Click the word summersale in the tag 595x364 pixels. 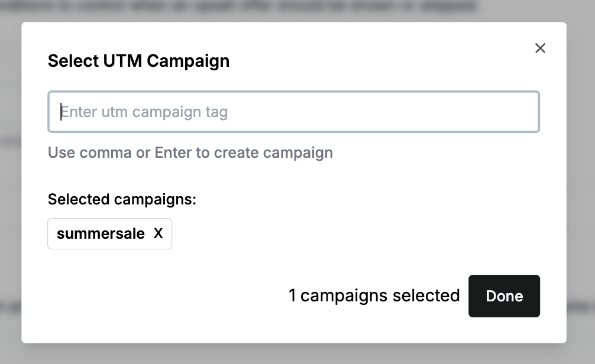tap(101, 234)
